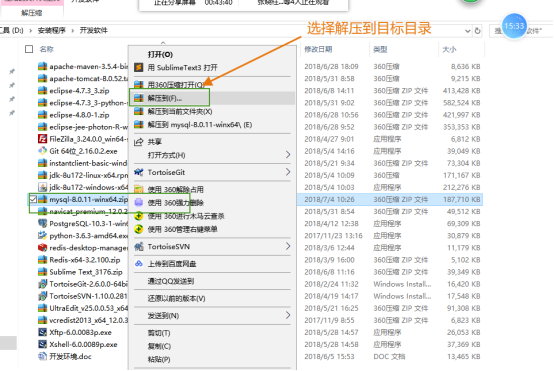Viewport: 554px width, 371px height.
Task: Click the 360 compress icon beside 解压到(F)
Action: click(138, 98)
